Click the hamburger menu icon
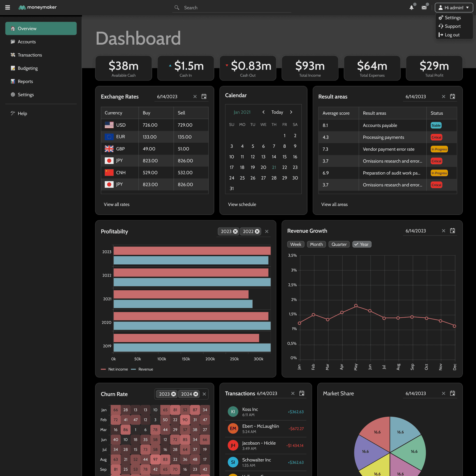Image resolution: width=476 pixels, height=476 pixels. click(x=7, y=7)
